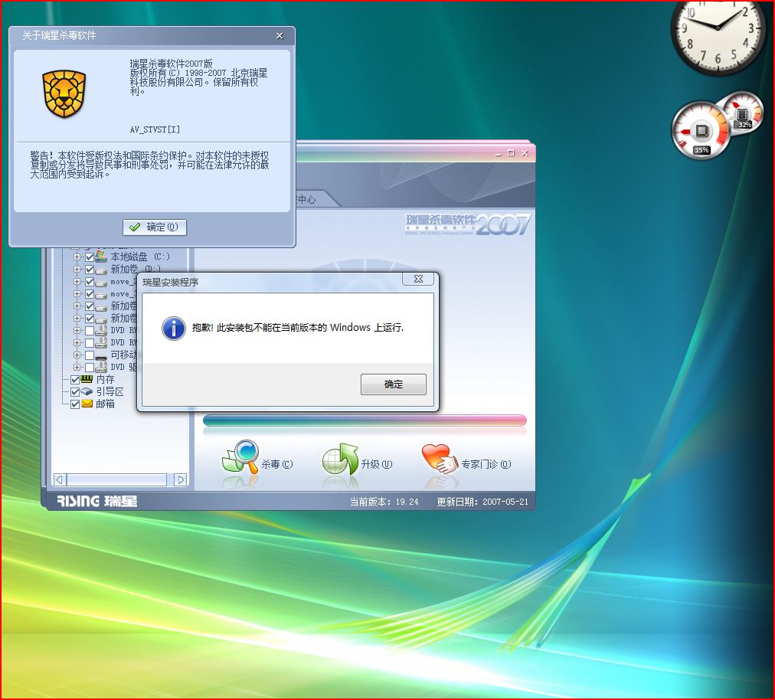Click the green memory chip icon
Image resolution: width=775 pixels, height=700 pixels.
87,379
